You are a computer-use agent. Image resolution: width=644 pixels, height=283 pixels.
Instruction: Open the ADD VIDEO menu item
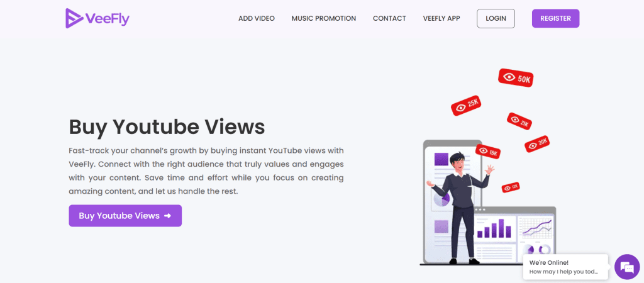coord(257,18)
